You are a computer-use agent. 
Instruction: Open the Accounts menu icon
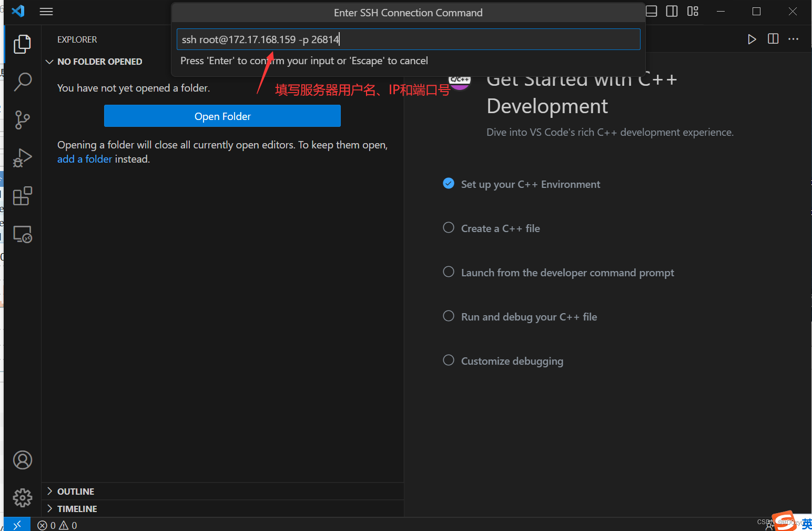[23, 460]
